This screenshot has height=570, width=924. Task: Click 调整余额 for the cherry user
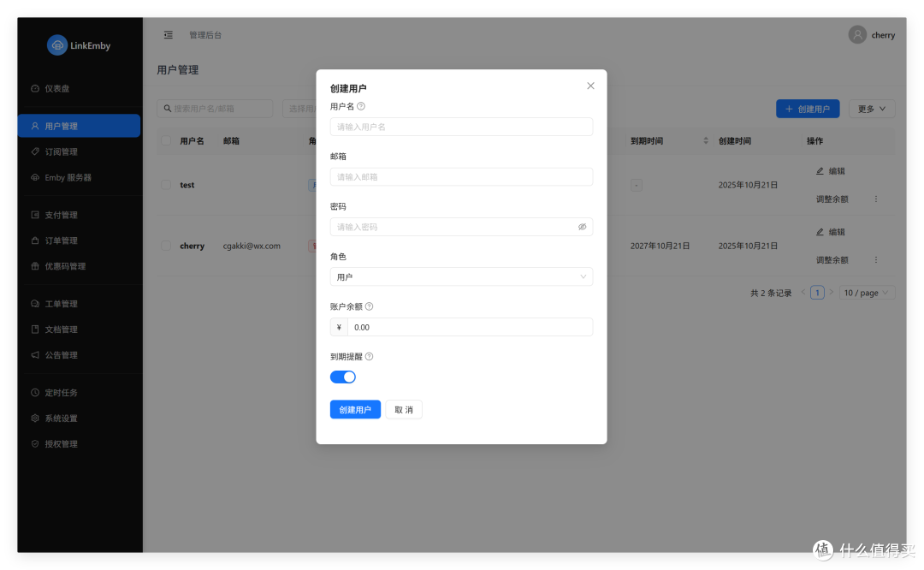coord(832,260)
